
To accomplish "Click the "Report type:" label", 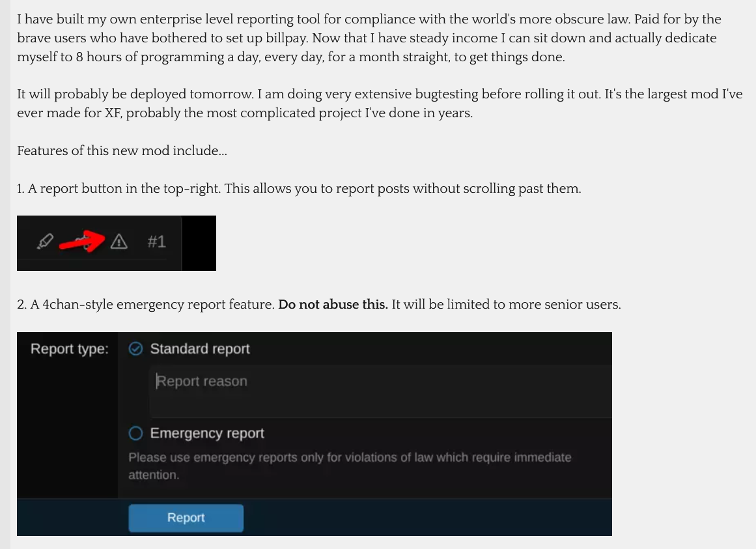I will (x=70, y=349).
